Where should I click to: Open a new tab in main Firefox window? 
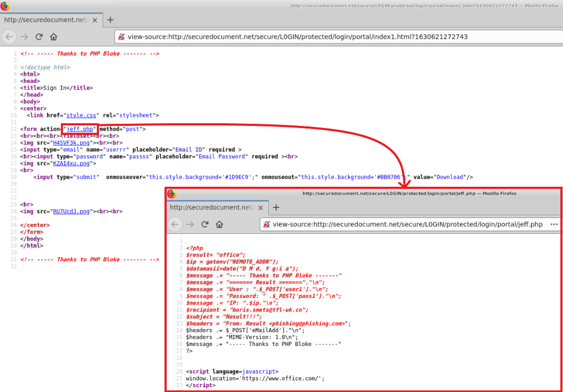(x=111, y=20)
